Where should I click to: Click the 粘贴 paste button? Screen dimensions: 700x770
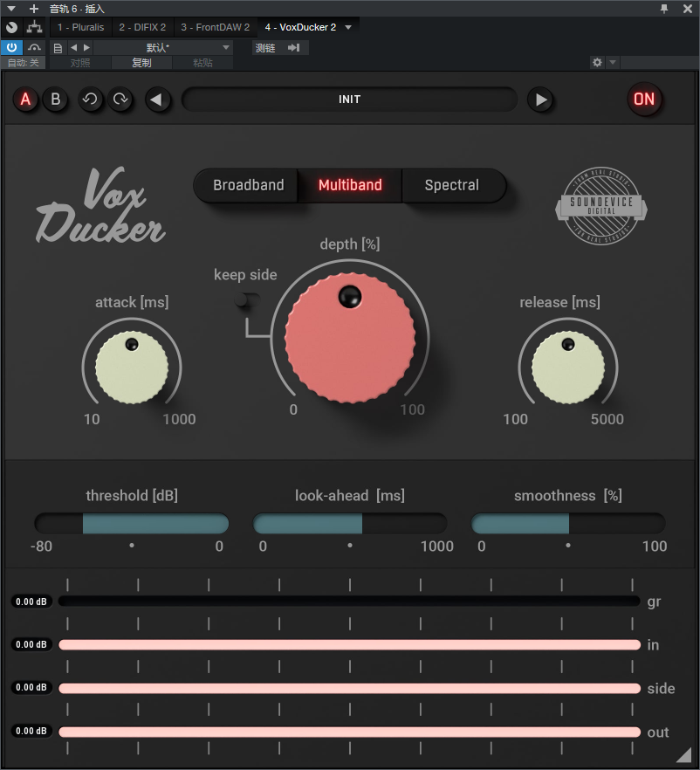click(x=202, y=63)
